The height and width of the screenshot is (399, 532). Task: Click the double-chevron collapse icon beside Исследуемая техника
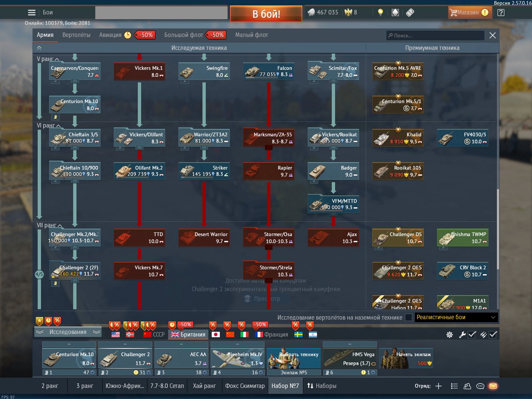(39, 48)
